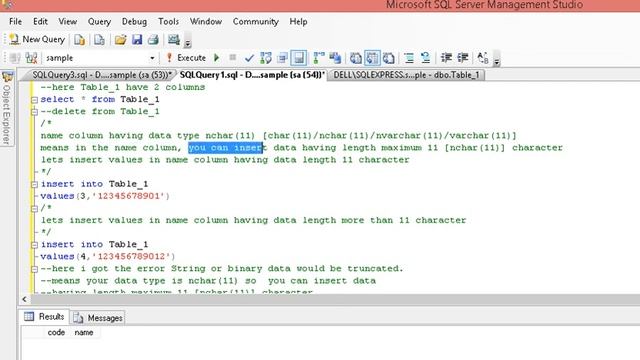Click the editor's horizontal scrollbar left arrow

[x=24, y=299]
